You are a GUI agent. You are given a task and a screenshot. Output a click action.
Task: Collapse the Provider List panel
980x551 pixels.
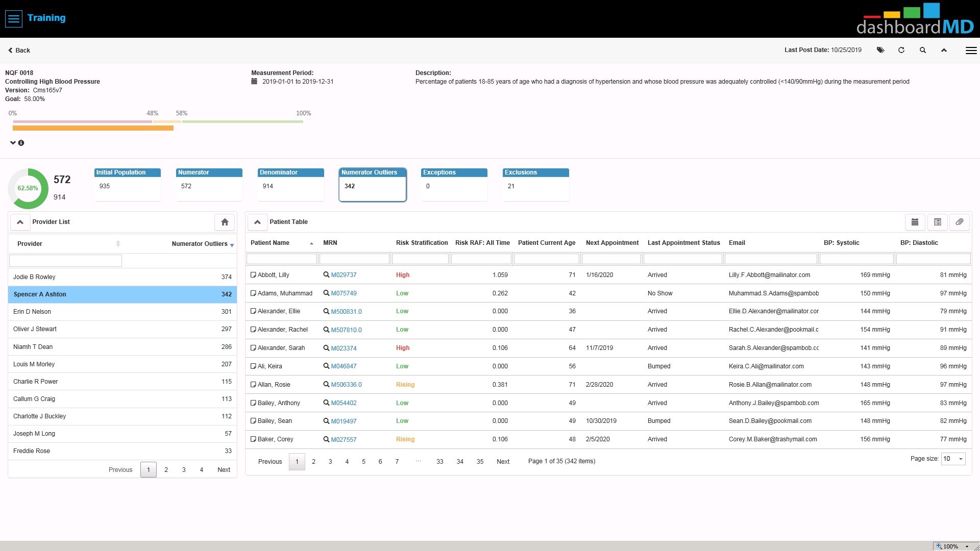tap(20, 222)
